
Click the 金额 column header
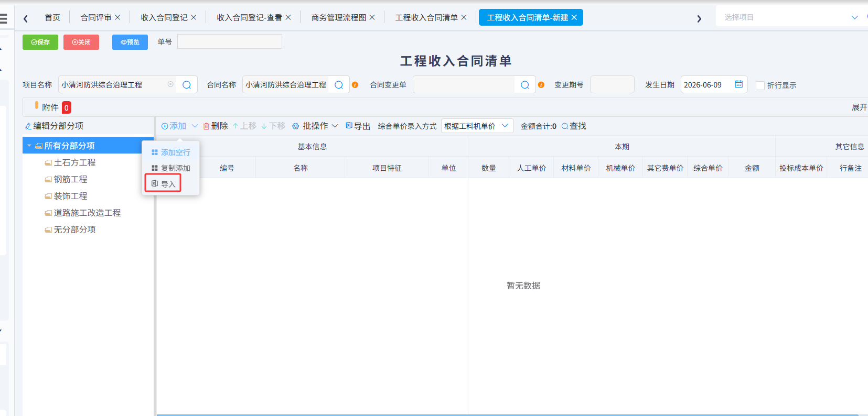click(752, 168)
